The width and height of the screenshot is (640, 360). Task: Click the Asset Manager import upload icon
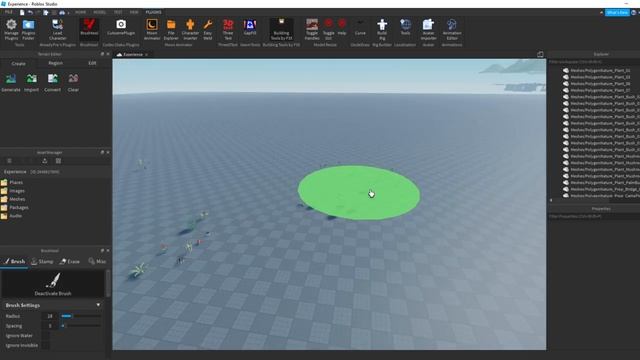coord(45,161)
